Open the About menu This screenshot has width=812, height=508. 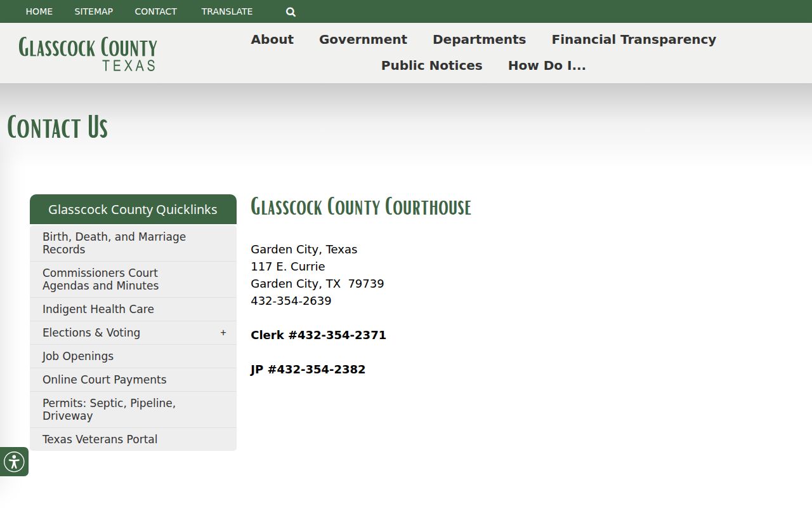pyautogui.click(x=272, y=39)
